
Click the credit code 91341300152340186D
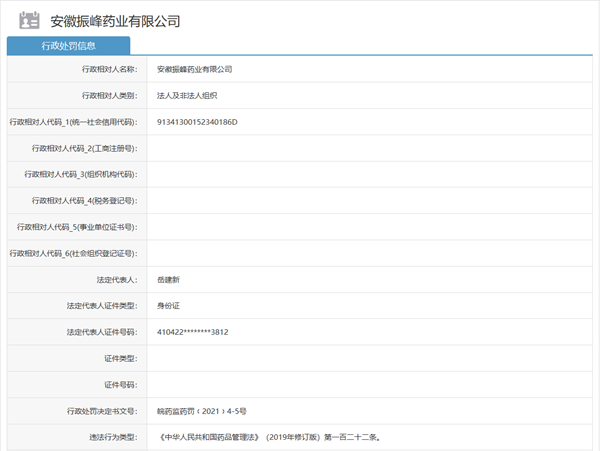click(198, 122)
